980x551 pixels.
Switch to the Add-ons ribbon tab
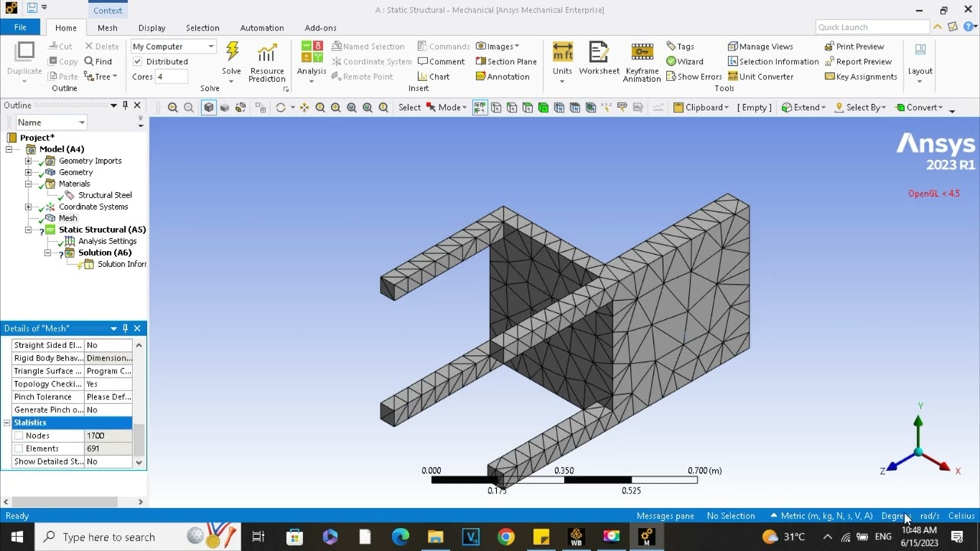(x=320, y=28)
